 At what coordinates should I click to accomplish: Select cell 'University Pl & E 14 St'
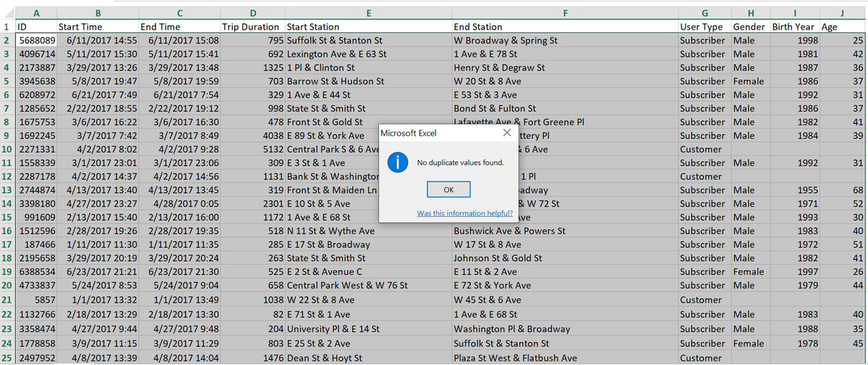coord(368,329)
